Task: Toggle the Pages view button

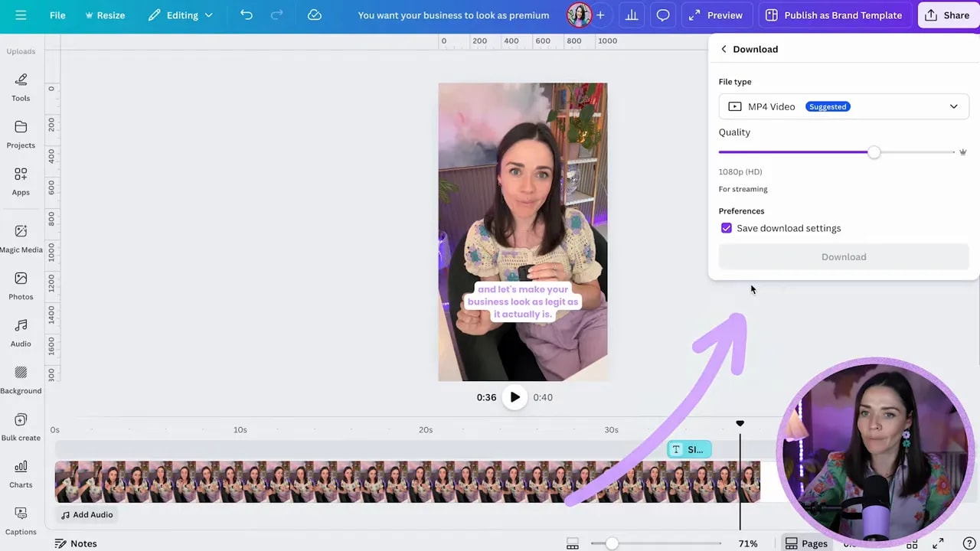Action: (806, 543)
